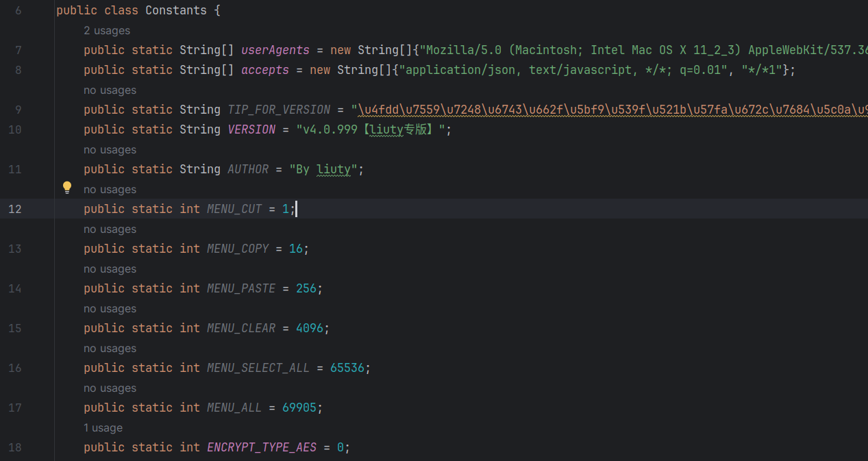Click gutter line number 10
868x461 pixels.
point(14,130)
